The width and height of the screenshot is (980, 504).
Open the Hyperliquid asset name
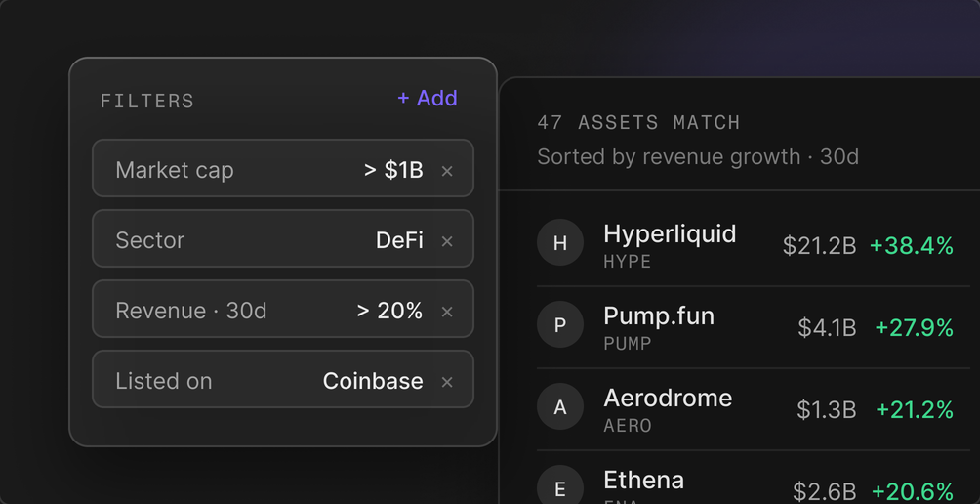click(670, 233)
